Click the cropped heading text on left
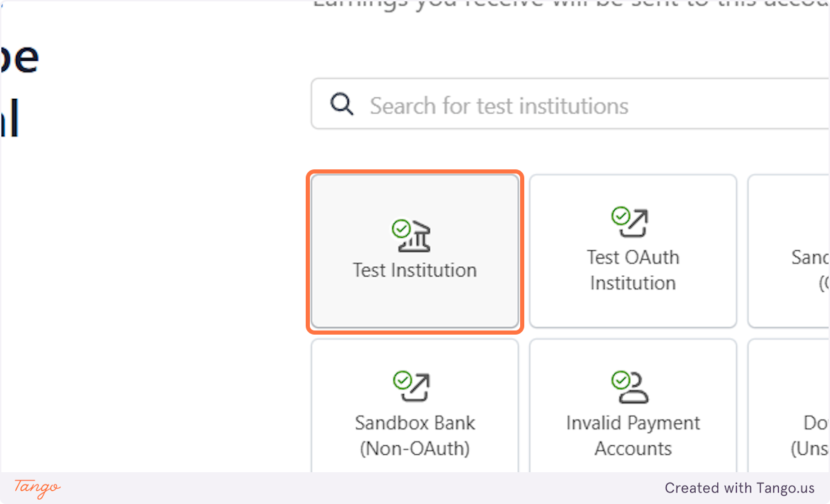This screenshot has height=504, width=830. pyautogui.click(x=19, y=87)
